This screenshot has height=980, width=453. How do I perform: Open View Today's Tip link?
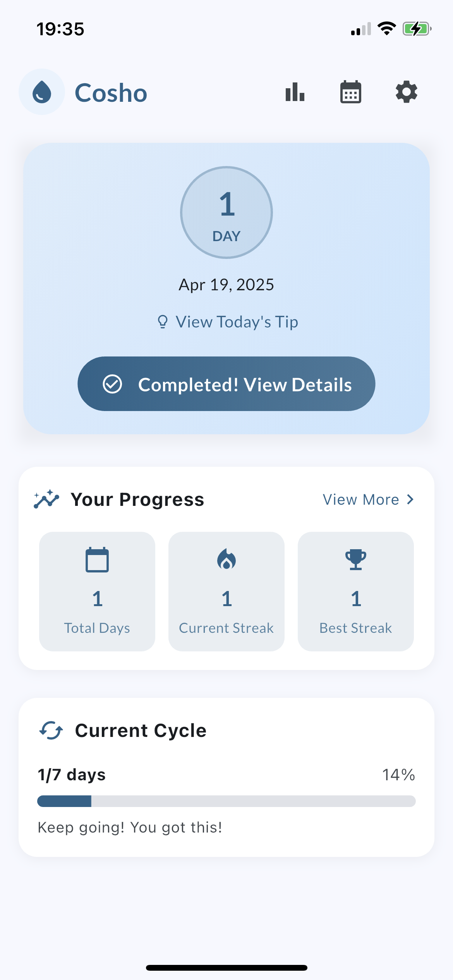point(237,322)
